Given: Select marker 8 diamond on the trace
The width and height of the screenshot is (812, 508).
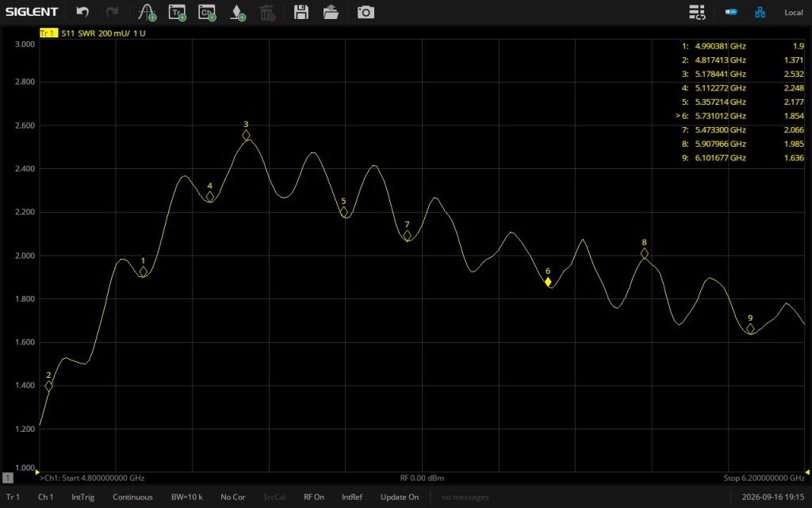Looking at the screenshot, I should (x=644, y=253).
